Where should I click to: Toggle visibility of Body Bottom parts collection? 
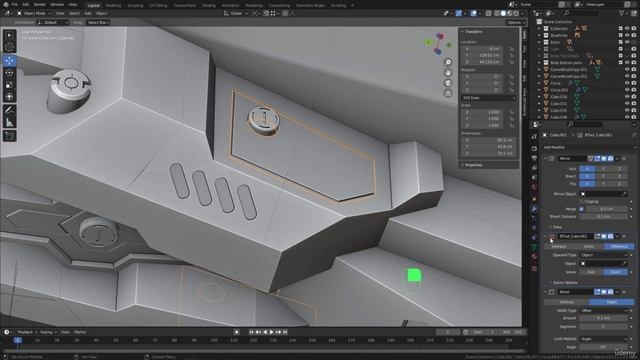click(x=627, y=62)
